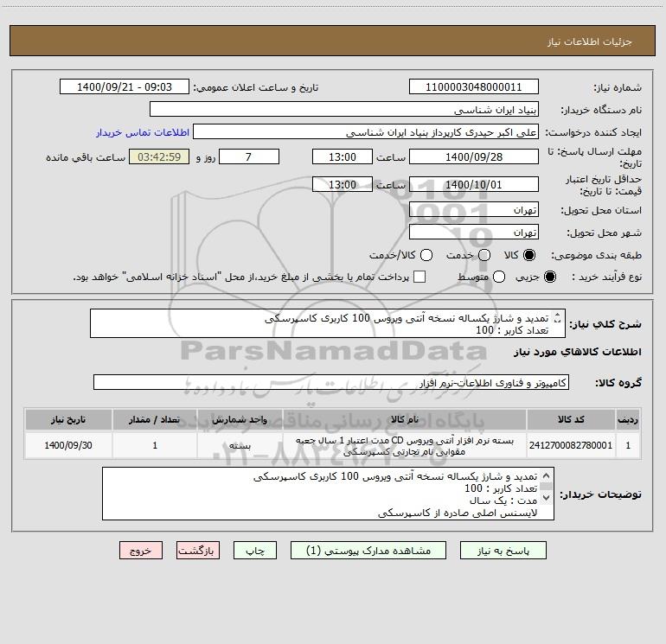The height and width of the screenshot is (644, 666).
Task: Click the remaining time field 03:42:59
Action: click(159, 156)
